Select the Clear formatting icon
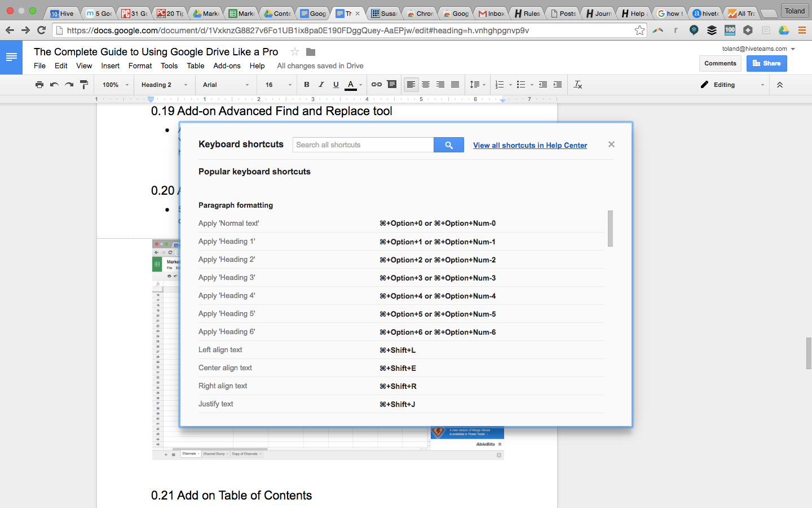812x508 pixels. [577, 85]
